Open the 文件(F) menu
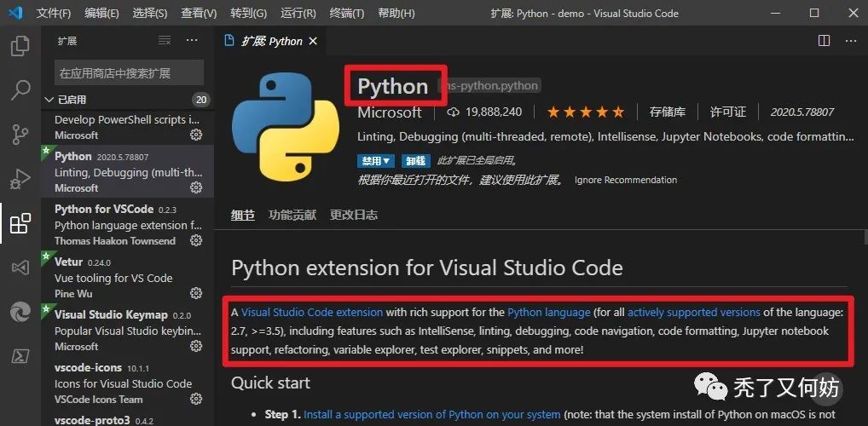868x426 pixels. pyautogui.click(x=54, y=13)
